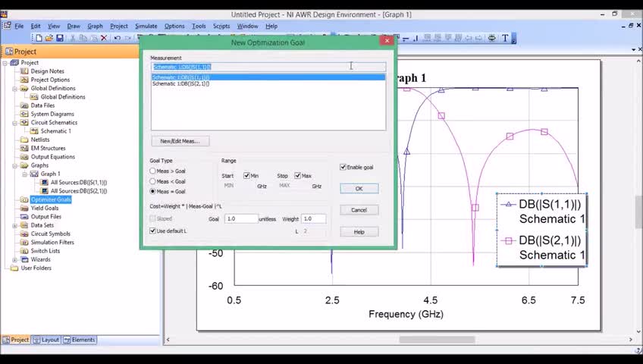Viewport: 643px width, 364px height.
Task: Click the Project Options icon in tree
Action: 24,80
